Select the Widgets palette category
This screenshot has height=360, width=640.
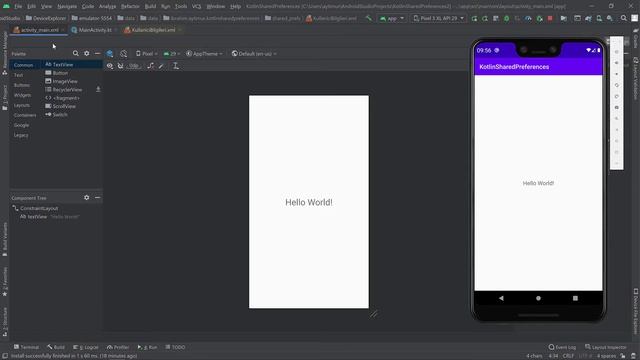pos(22,95)
